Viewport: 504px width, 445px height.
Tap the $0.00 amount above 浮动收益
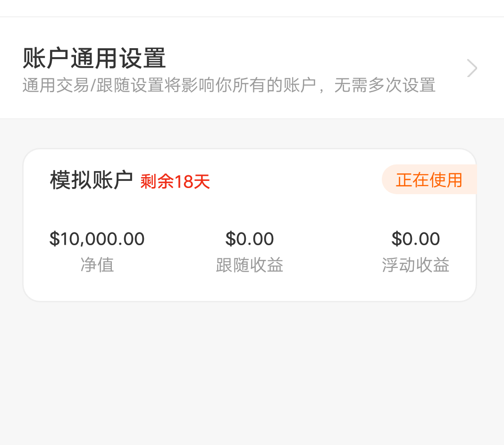pos(415,239)
